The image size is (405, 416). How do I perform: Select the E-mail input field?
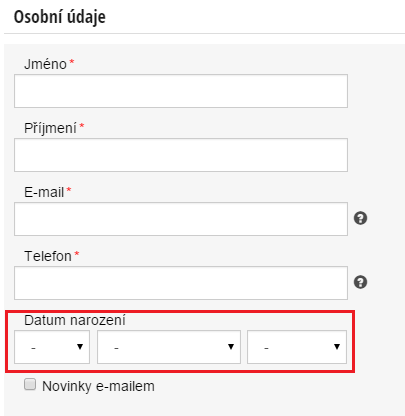[x=181, y=219]
